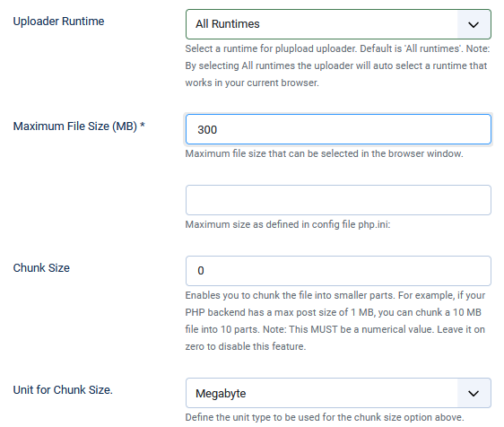504x427 pixels.
Task: Click the Chunk Size label
Action: point(41,267)
